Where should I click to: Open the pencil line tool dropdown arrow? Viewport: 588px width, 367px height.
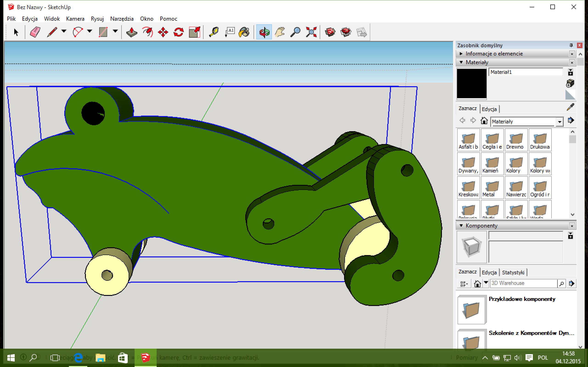pos(64,31)
